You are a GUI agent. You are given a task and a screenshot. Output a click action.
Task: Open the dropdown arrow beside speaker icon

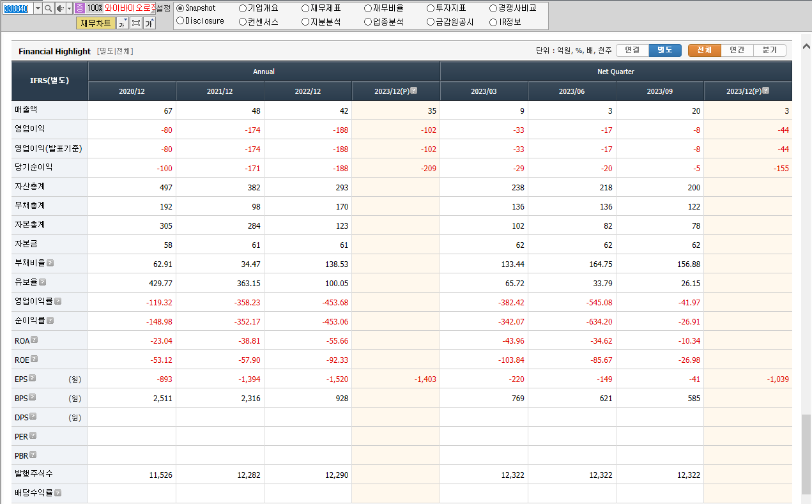pyautogui.click(x=69, y=8)
